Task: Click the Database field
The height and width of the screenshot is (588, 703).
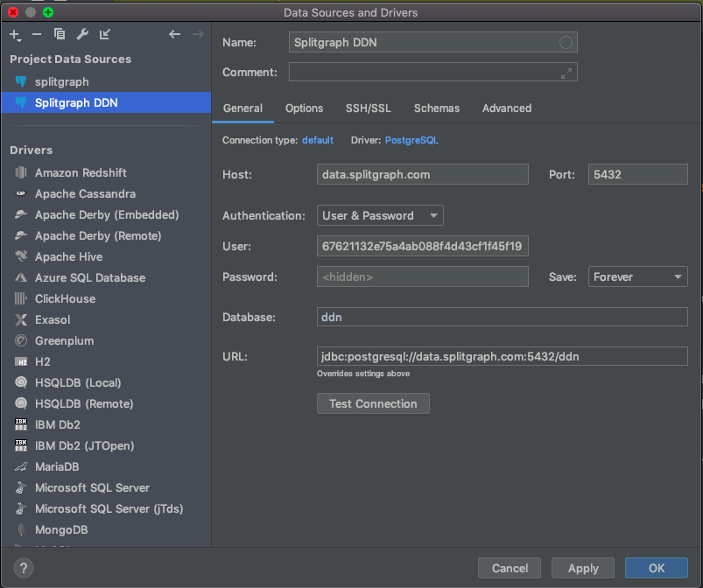Action: pyautogui.click(x=503, y=317)
